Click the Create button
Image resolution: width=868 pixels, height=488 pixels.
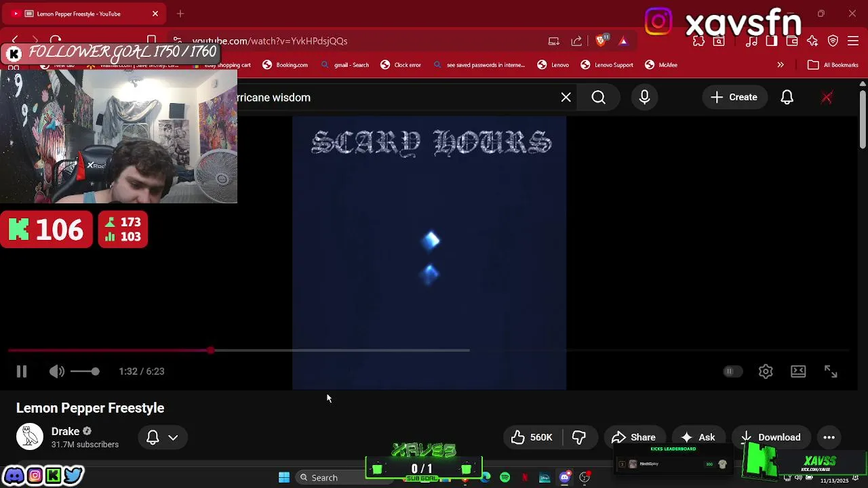(x=734, y=98)
